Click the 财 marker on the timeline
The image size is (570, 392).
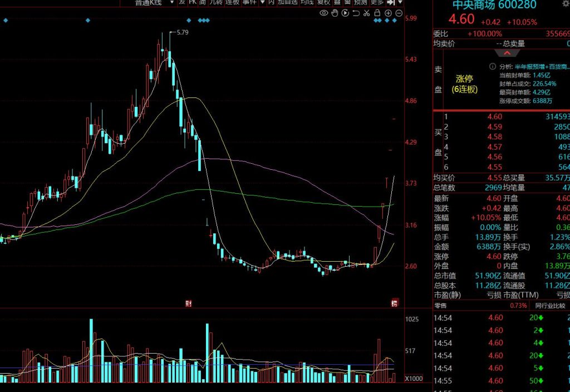click(x=189, y=303)
